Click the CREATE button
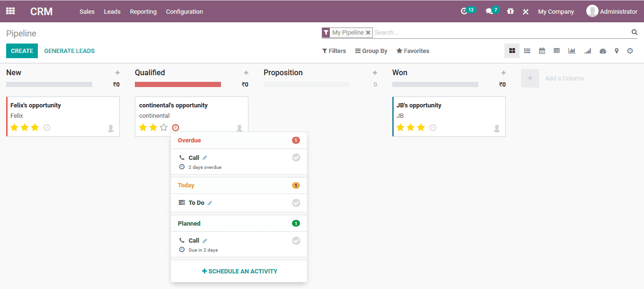644x289 pixels. point(22,50)
